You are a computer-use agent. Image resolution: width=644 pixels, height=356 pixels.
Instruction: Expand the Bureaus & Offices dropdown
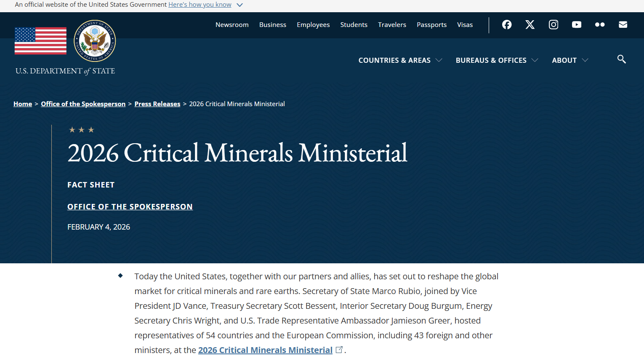[497, 60]
